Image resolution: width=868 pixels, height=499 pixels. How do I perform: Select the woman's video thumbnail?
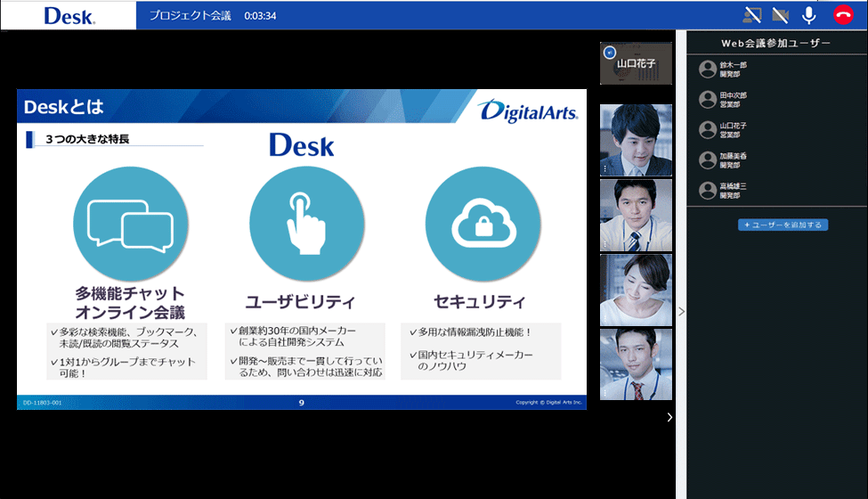(x=636, y=290)
